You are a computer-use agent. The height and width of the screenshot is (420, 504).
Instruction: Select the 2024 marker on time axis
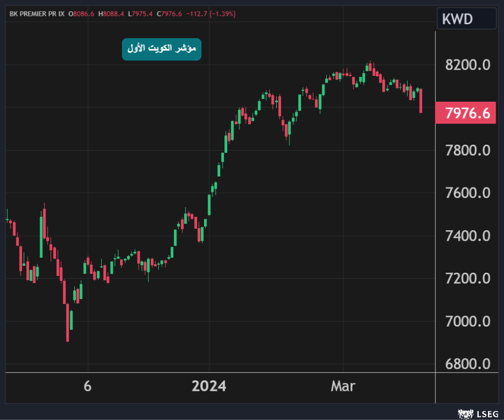click(209, 386)
